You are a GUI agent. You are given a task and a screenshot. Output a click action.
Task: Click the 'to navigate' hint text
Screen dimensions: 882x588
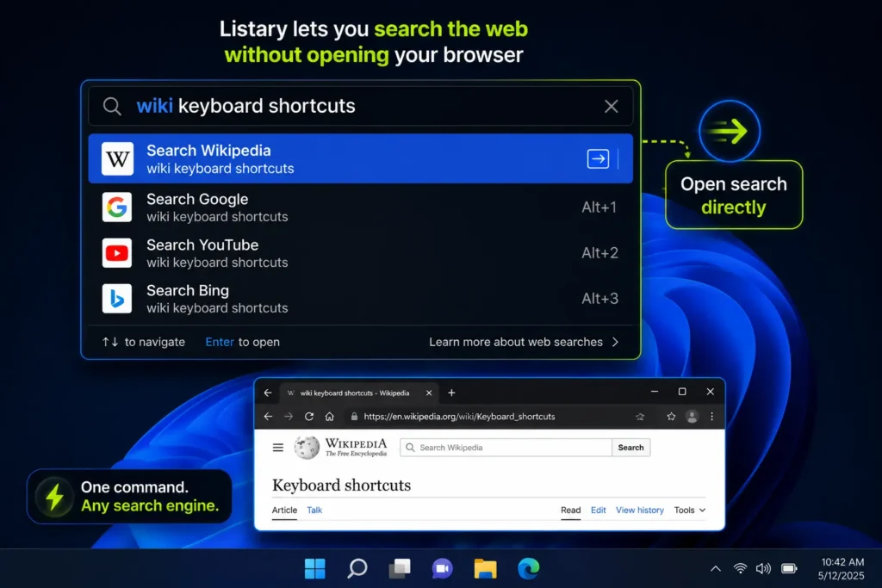pyautogui.click(x=155, y=342)
